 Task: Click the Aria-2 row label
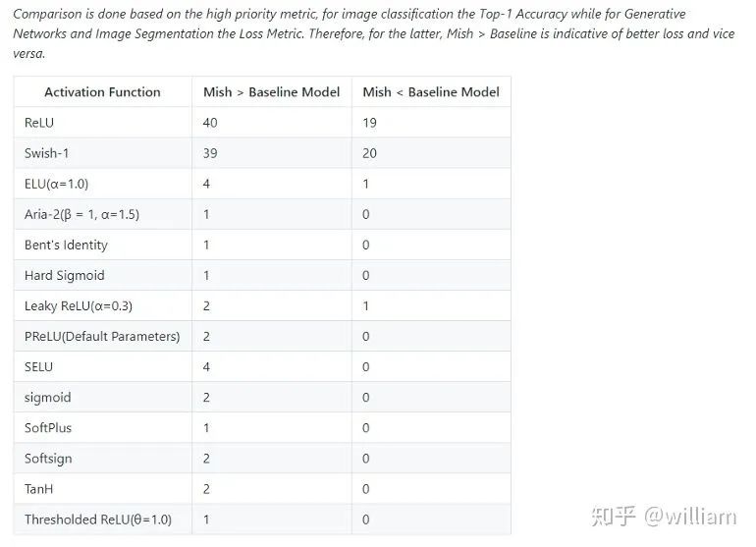pyautogui.click(x=81, y=214)
